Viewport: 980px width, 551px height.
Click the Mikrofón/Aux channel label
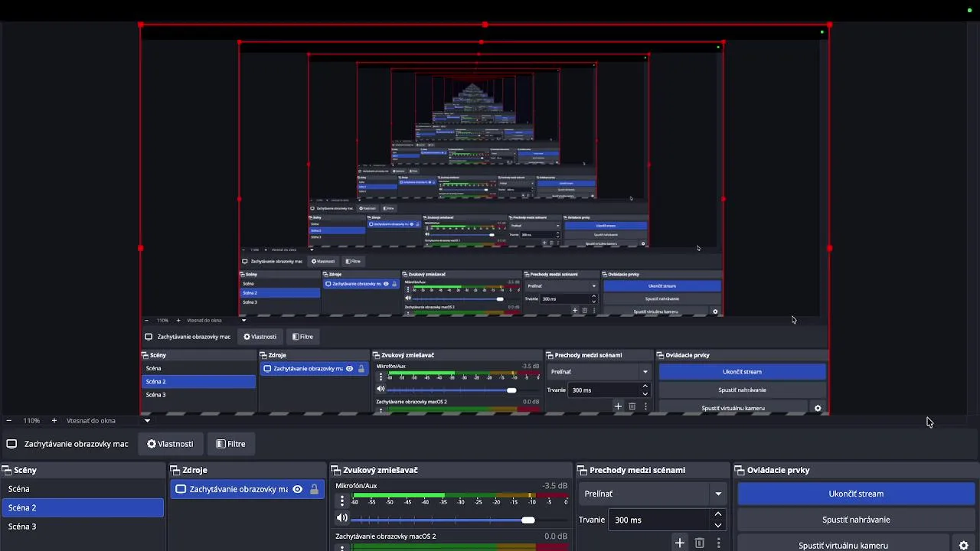[x=356, y=486]
